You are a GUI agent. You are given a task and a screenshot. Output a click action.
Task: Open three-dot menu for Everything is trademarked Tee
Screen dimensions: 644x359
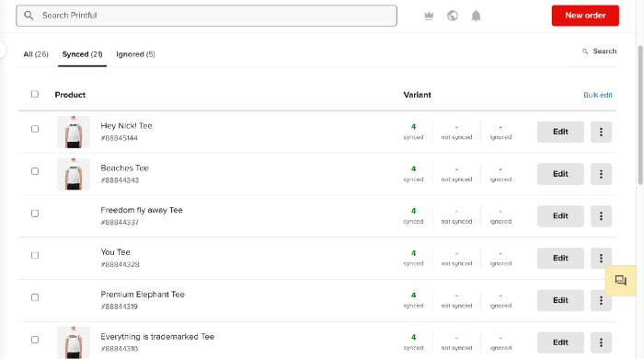click(601, 342)
